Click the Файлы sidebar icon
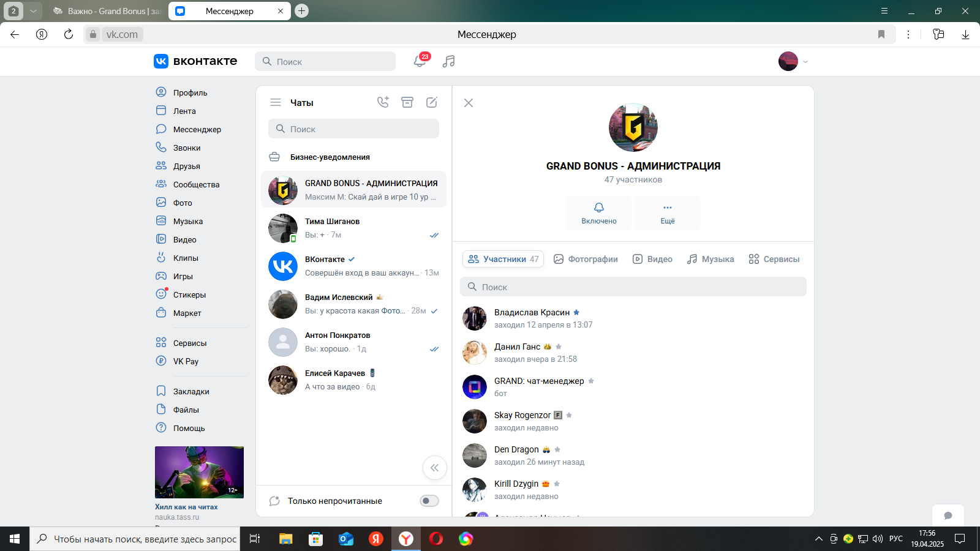 click(161, 409)
